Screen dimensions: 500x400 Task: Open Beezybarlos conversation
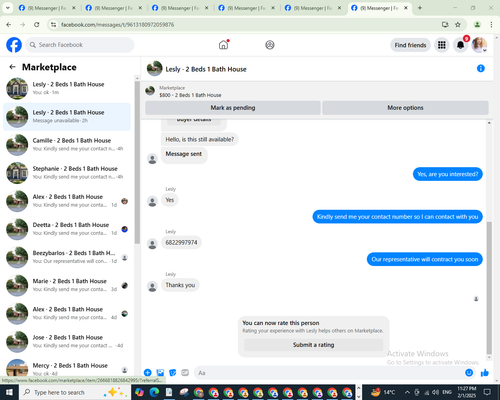coord(67,257)
